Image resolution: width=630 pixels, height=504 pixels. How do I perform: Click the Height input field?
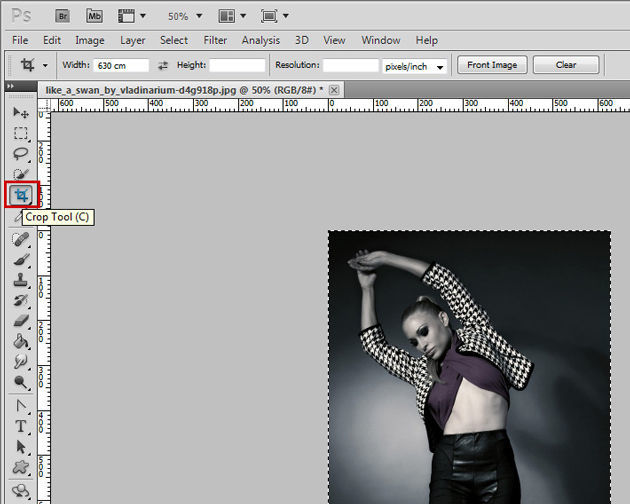[x=237, y=65]
